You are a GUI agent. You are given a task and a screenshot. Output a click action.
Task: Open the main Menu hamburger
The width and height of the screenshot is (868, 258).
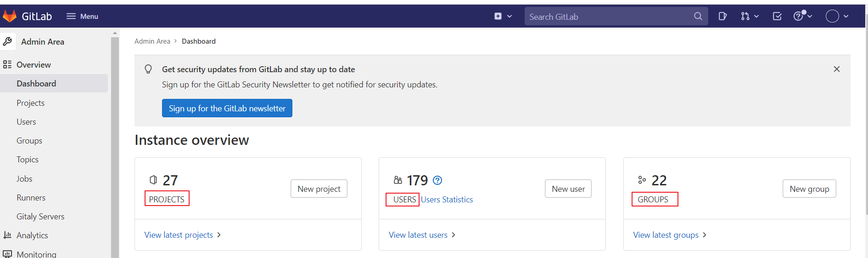click(x=82, y=17)
